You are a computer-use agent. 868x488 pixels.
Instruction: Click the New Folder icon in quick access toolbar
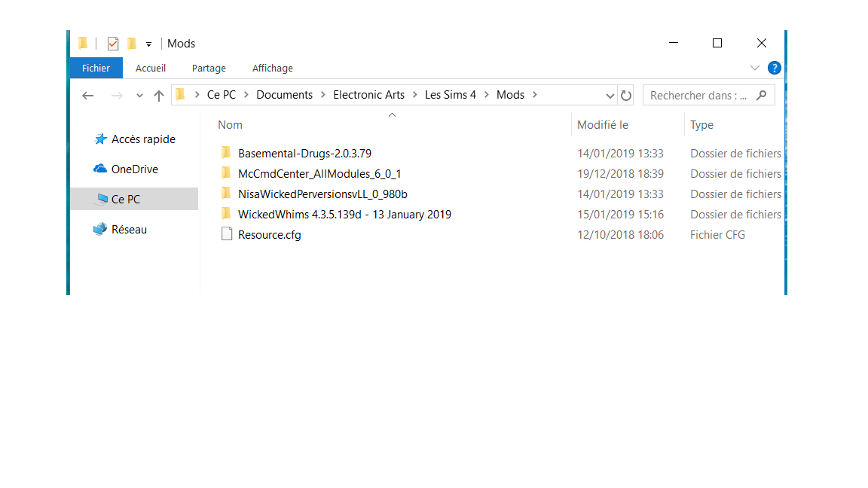[x=132, y=43]
